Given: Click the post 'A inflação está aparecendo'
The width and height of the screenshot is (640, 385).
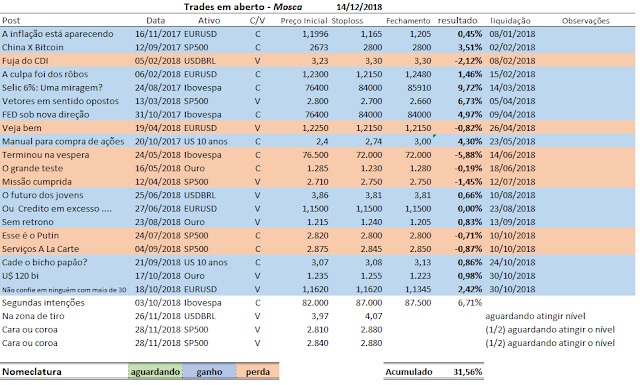Looking at the screenshot, I should 58,34.
